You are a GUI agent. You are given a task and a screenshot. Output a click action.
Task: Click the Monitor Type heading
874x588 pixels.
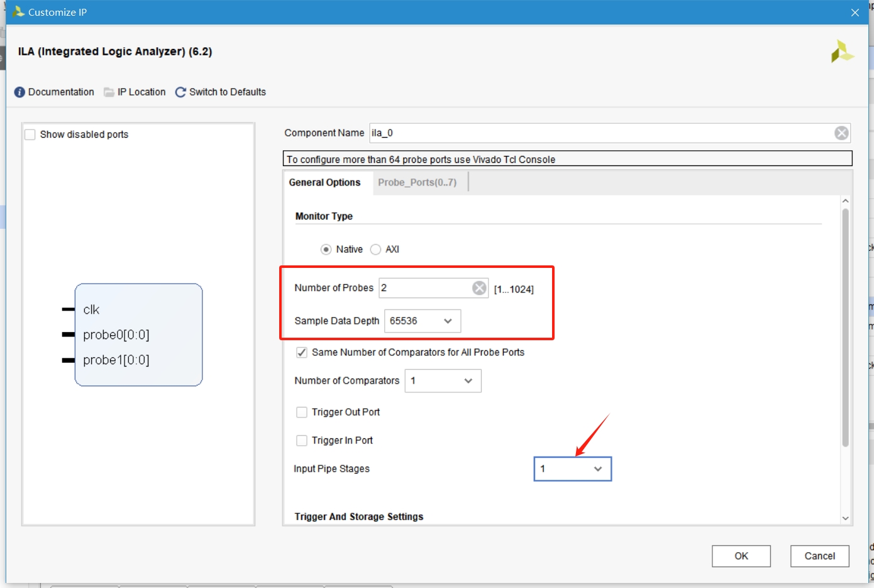pos(324,216)
